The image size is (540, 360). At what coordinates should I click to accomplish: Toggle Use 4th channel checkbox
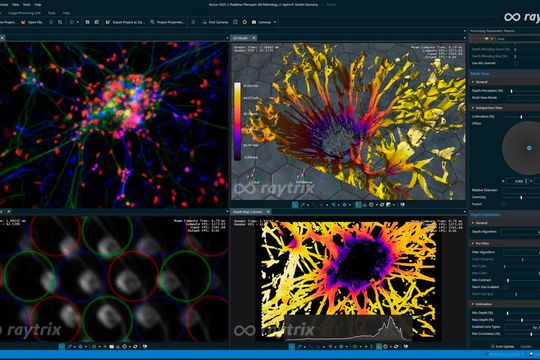(x=516, y=63)
